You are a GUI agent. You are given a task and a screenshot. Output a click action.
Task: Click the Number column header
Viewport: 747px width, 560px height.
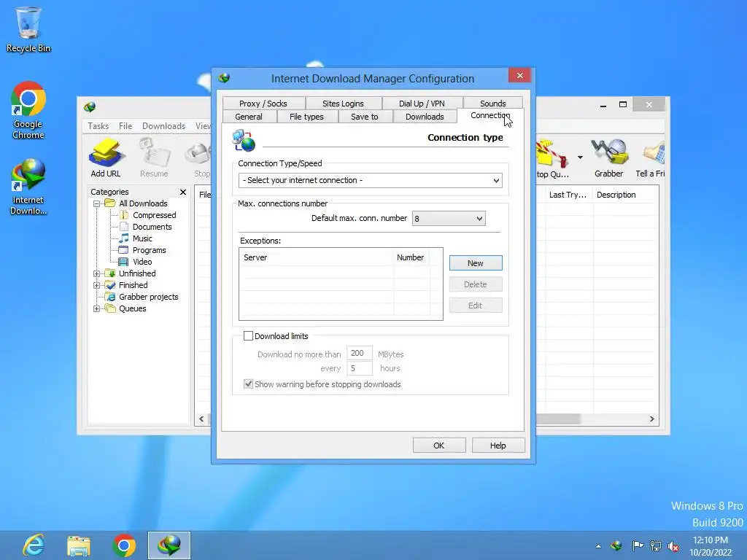[411, 257]
